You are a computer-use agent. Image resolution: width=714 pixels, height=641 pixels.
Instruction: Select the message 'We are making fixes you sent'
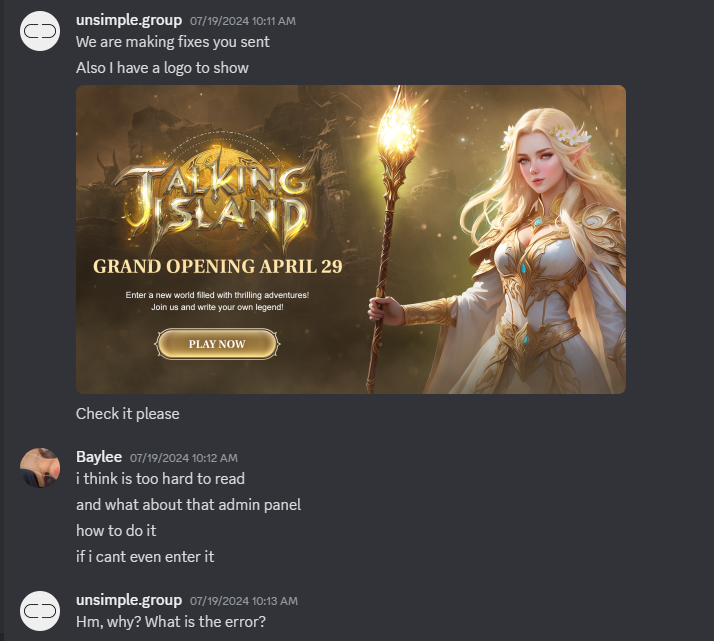pyautogui.click(x=173, y=42)
